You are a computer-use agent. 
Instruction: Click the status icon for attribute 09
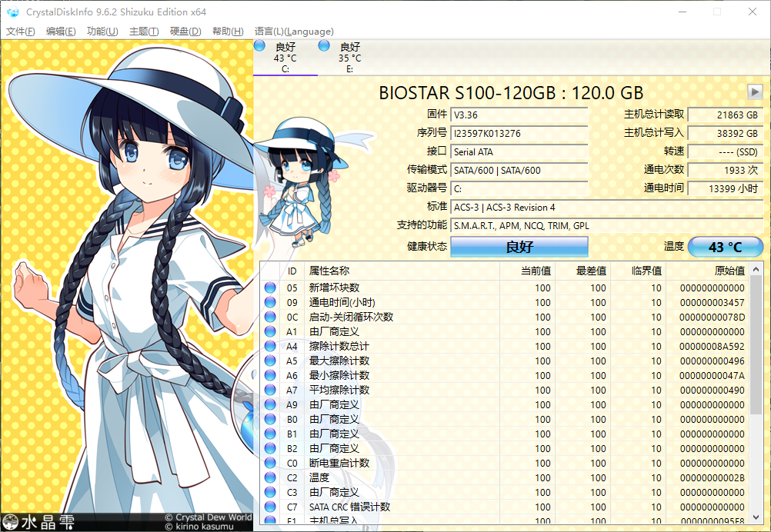pos(270,302)
